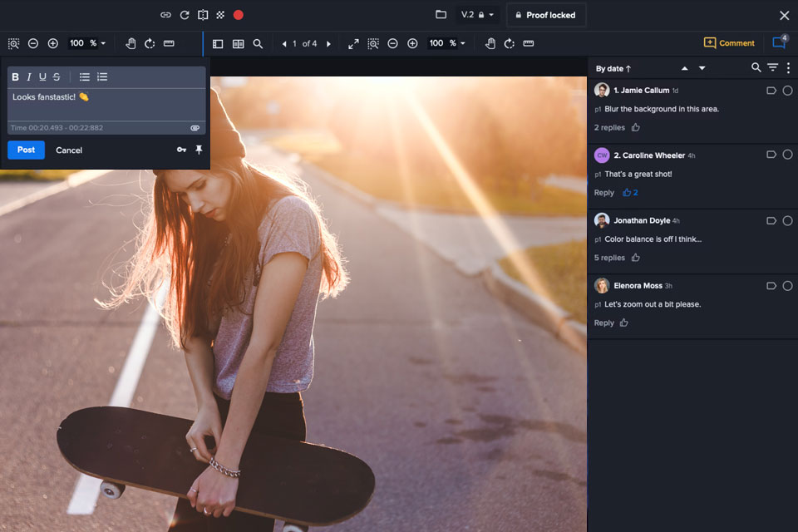The height and width of the screenshot is (532, 798).
Task: Select right pane ruler measure tool
Action: tap(529, 44)
